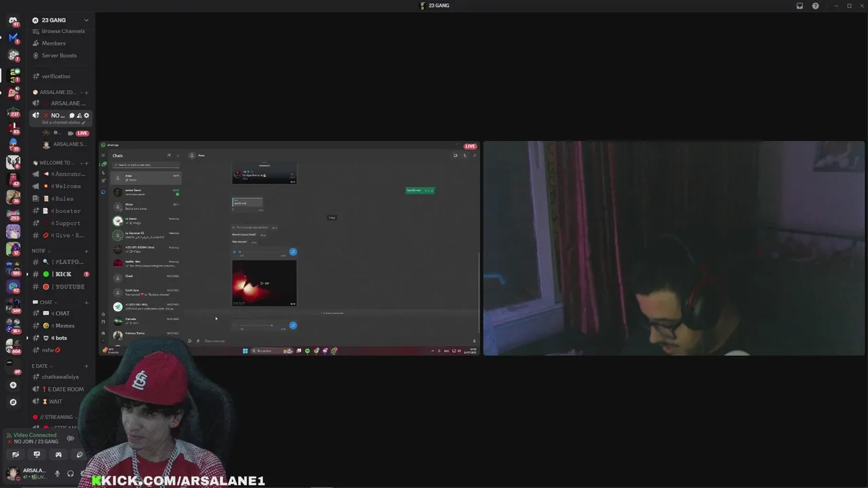Toggle microphone mute in the user panel
This screenshot has width=868, height=488.
click(x=57, y=474)
